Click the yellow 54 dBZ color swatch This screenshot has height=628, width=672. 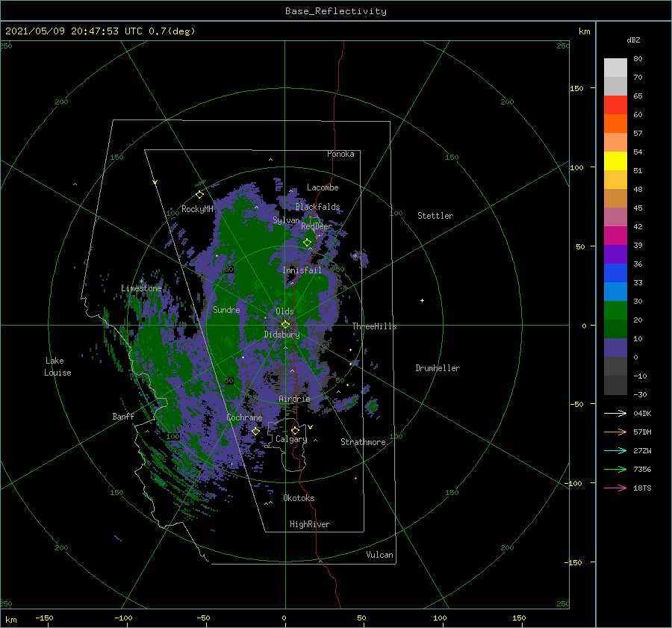coord(615,161)
